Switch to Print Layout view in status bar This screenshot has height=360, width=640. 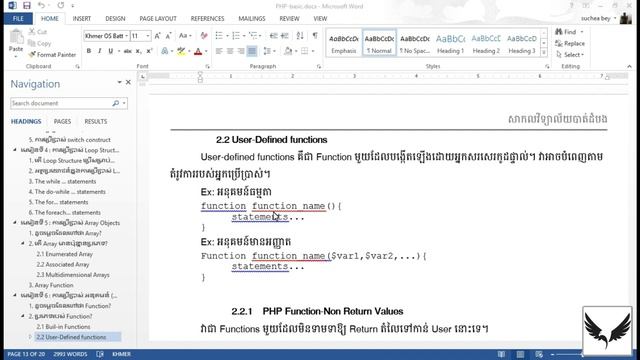520,354
